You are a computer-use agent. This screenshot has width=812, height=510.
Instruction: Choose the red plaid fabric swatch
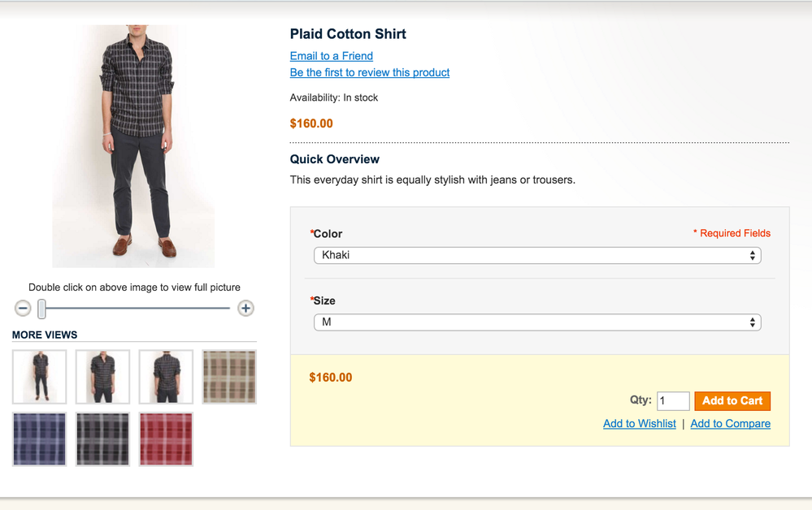166,439
